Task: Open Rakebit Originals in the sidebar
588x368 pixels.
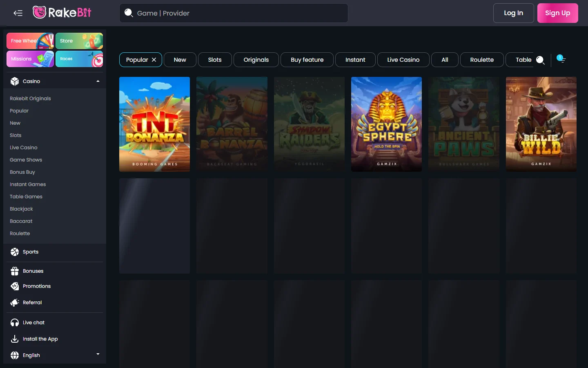Action: (30, 99)
